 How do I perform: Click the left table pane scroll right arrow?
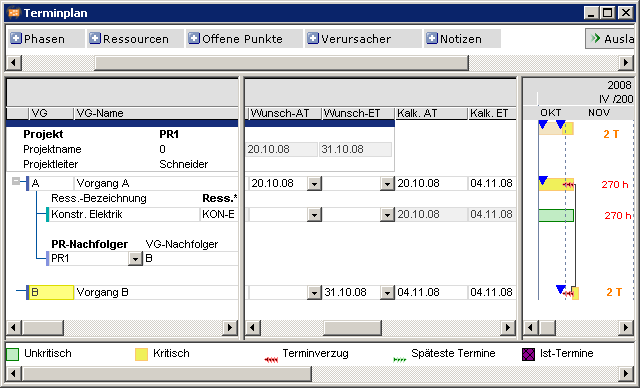(x=230, y=327)
